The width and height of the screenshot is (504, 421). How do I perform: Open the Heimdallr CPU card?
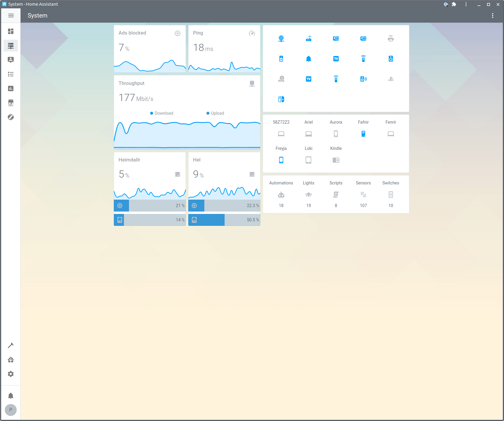tap(150, 176)
